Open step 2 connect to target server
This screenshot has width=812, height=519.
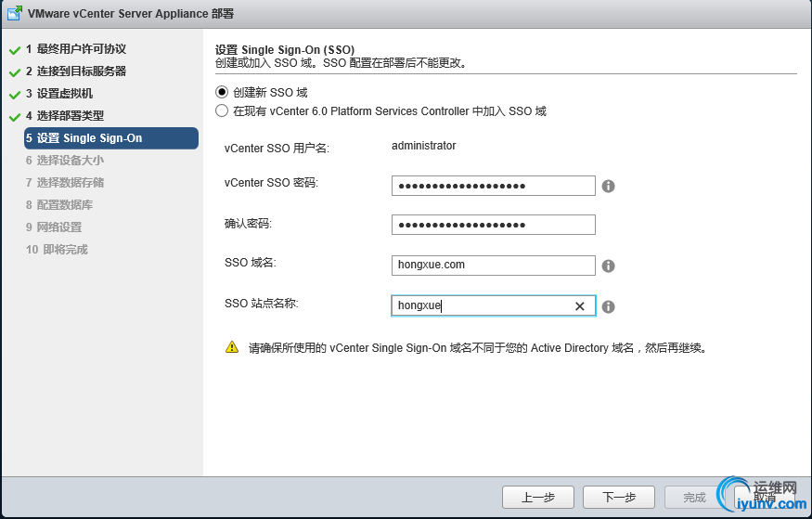[x=75, y=71]
